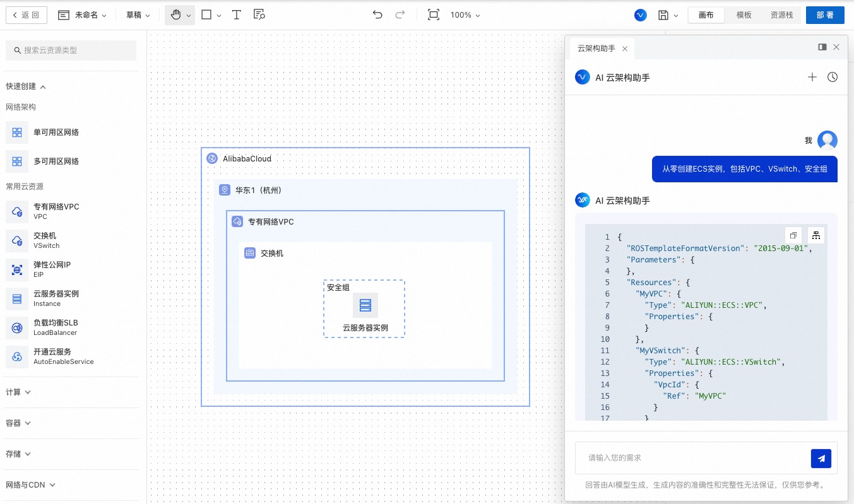Select the 专有网络VPC resource icon in sidebar

(x=17, y=212)
